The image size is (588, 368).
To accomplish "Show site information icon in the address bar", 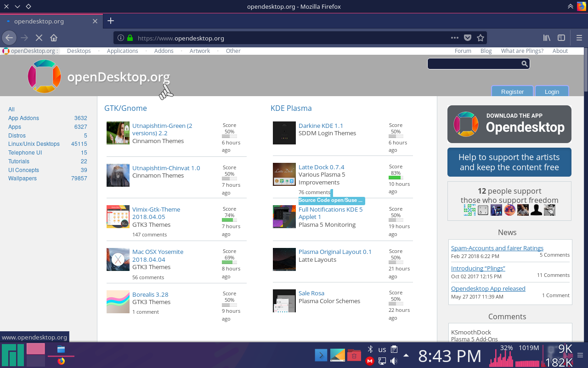I will point(121,38).
